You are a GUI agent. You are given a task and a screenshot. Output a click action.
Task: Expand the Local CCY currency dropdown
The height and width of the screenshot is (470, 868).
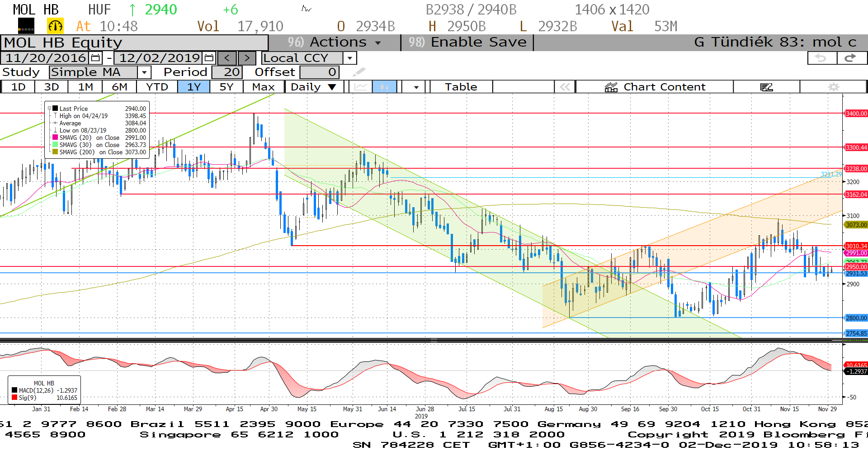click(349, 58)
